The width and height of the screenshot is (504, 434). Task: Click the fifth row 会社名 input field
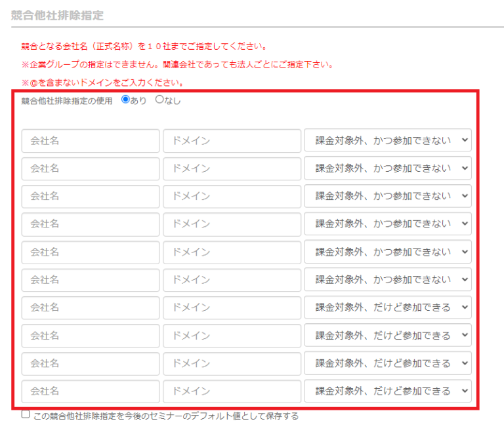tap(91, 252)
